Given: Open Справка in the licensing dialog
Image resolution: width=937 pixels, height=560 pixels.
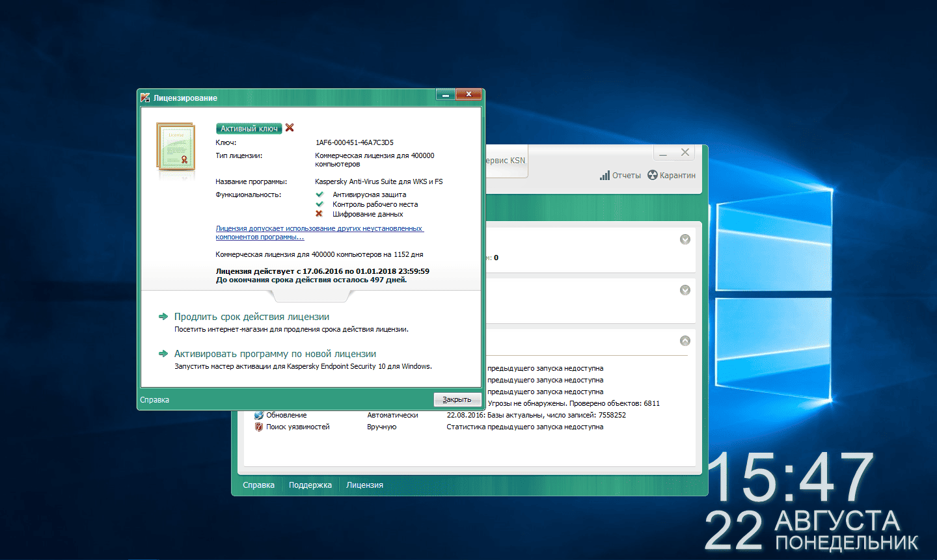Looking at the screenshot, I should pos(155,400).
